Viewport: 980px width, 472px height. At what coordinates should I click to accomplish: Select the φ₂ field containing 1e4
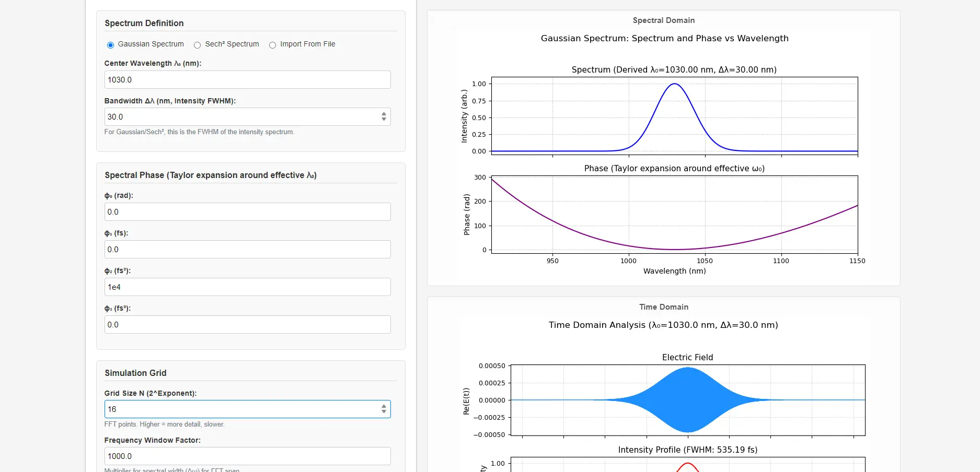click(247, 287)
